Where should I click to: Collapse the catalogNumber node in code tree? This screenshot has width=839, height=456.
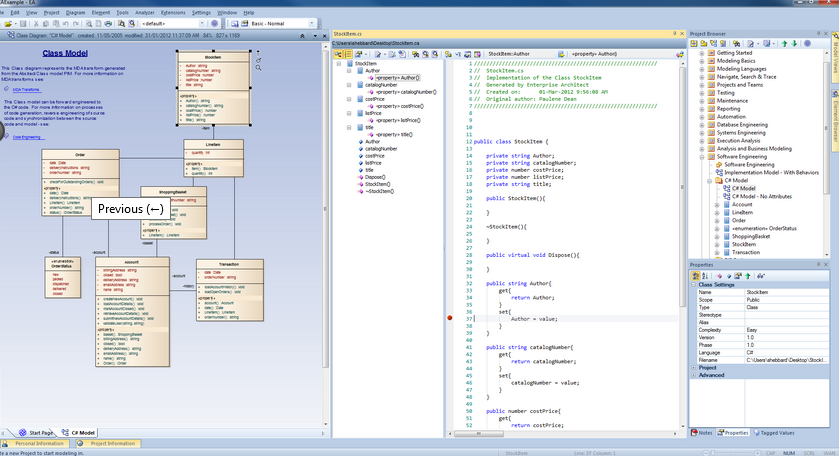coord(349,85)
